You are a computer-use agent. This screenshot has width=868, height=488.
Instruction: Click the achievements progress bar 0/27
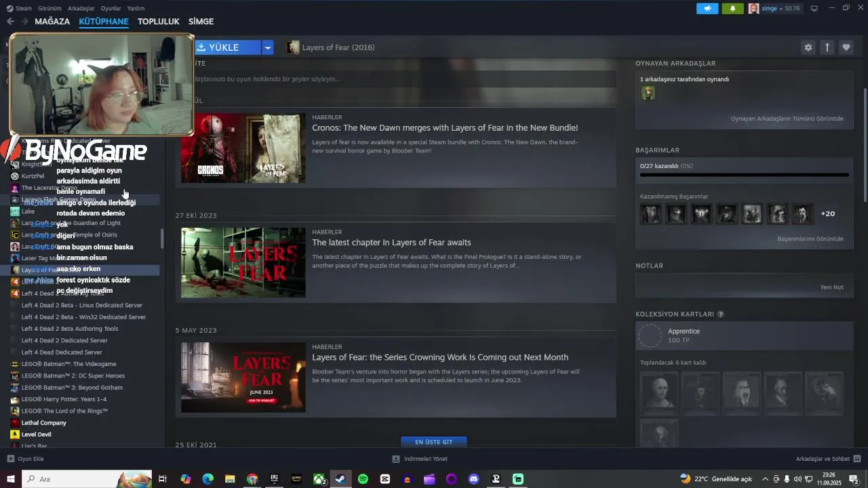click(x=744, y=175)
